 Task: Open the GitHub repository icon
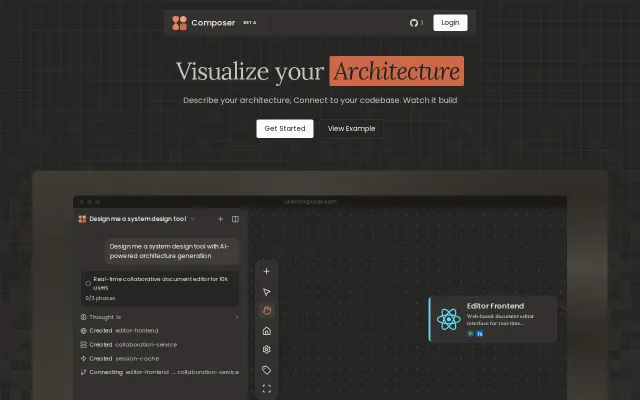(413, 23)
